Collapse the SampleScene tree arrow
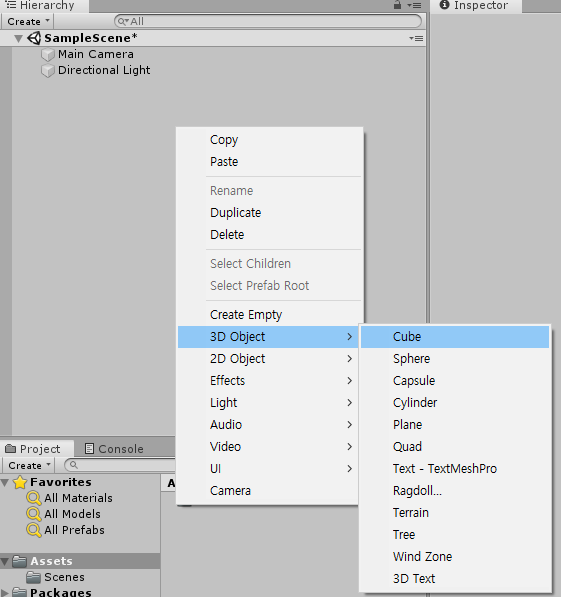The height and width of the screenshot is (597, 561). point(18,38)
